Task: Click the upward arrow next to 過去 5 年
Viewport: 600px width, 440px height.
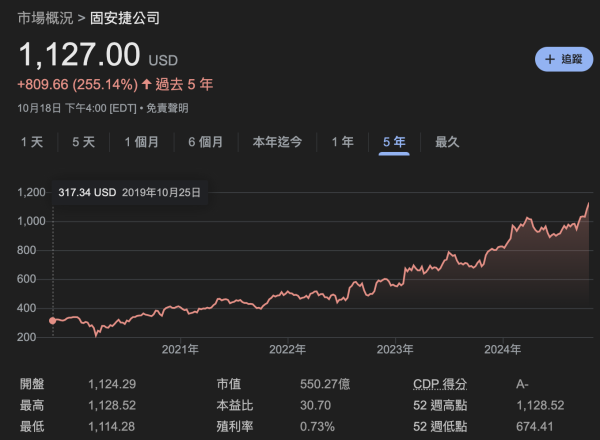Action: point(147,84)
